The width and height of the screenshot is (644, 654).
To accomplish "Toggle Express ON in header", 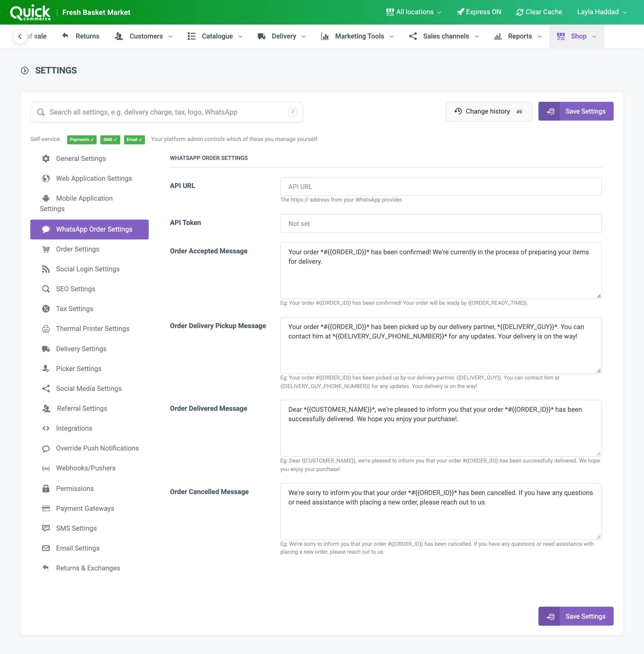I will [479, 12].
